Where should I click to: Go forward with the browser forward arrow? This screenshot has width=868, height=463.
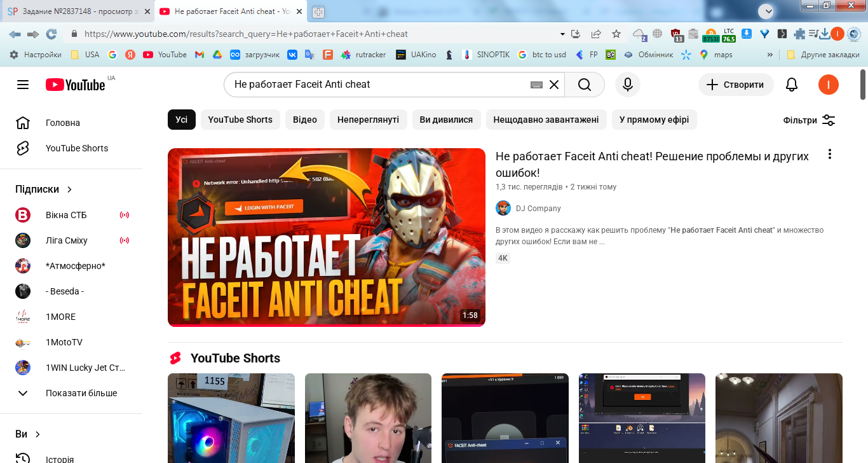(x=33, y=34)
